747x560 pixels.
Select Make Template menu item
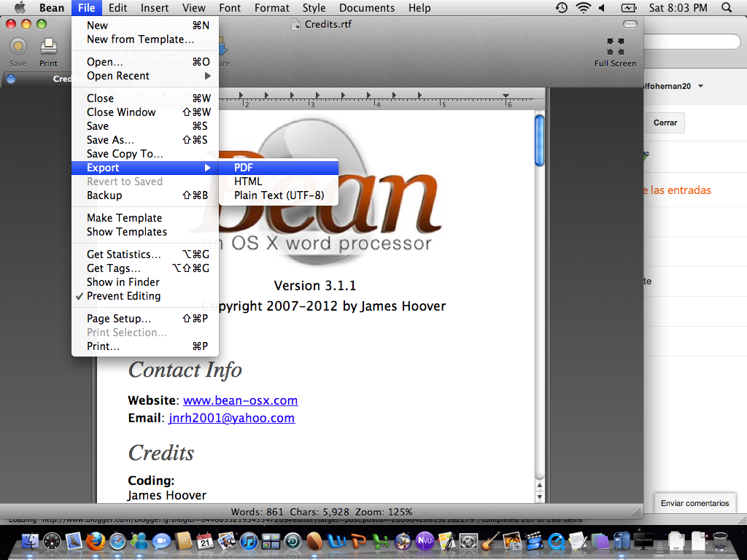tap(145, 218)
